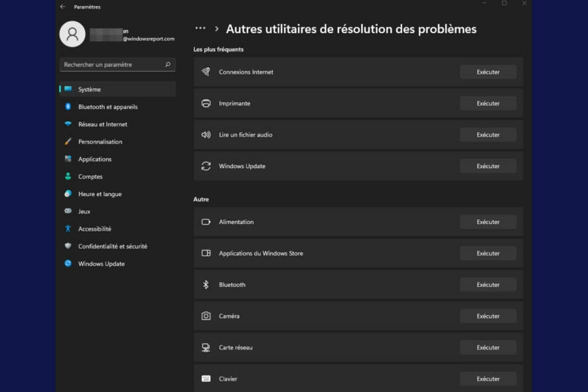Click the page title Autres utilitaires
The image size is (588, 392).
(x=351, y=29)
